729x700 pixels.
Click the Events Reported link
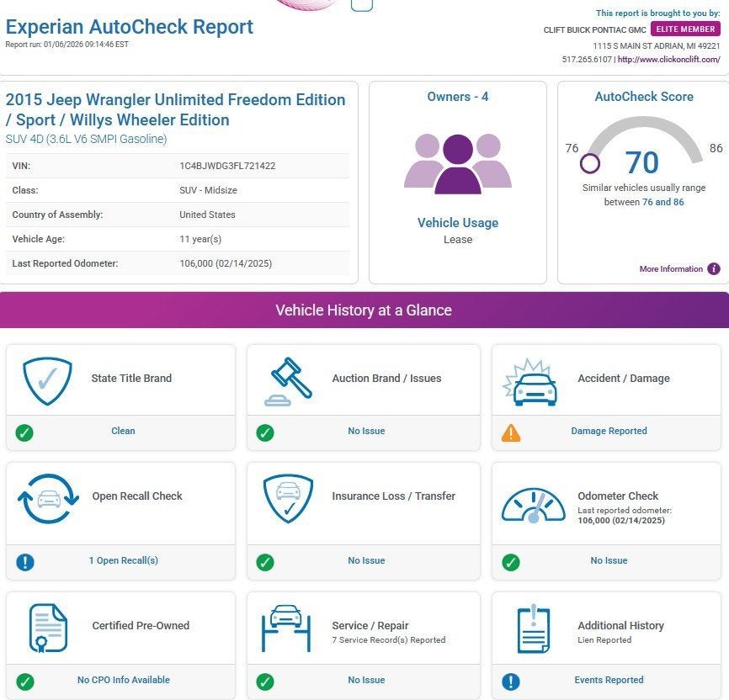609,680
